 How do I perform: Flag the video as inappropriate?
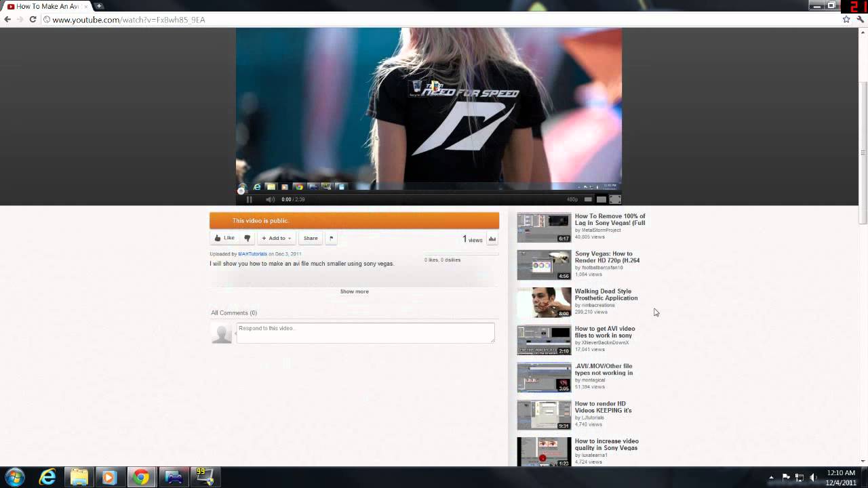[331, 238]
